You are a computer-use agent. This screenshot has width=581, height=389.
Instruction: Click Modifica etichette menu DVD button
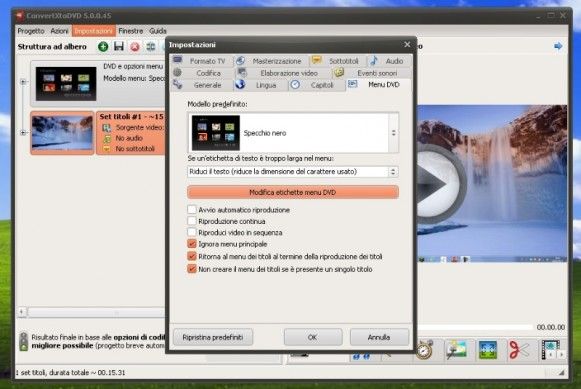(x=293, y=192)
